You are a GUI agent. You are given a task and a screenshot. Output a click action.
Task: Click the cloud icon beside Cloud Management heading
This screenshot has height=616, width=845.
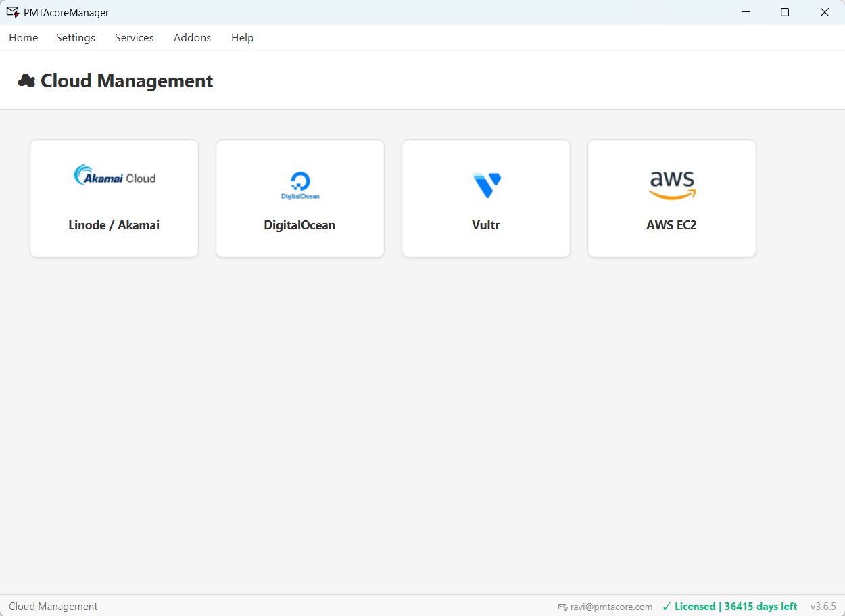click(26, 81)
